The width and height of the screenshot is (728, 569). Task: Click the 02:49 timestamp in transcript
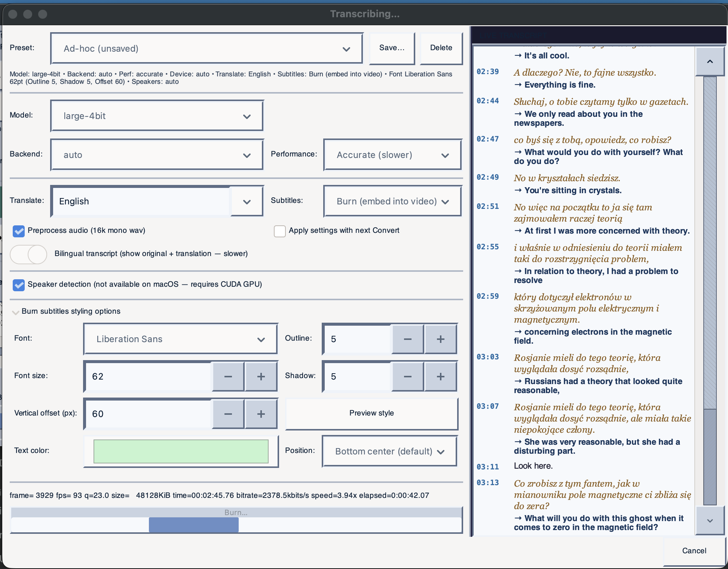pos(487,177)
